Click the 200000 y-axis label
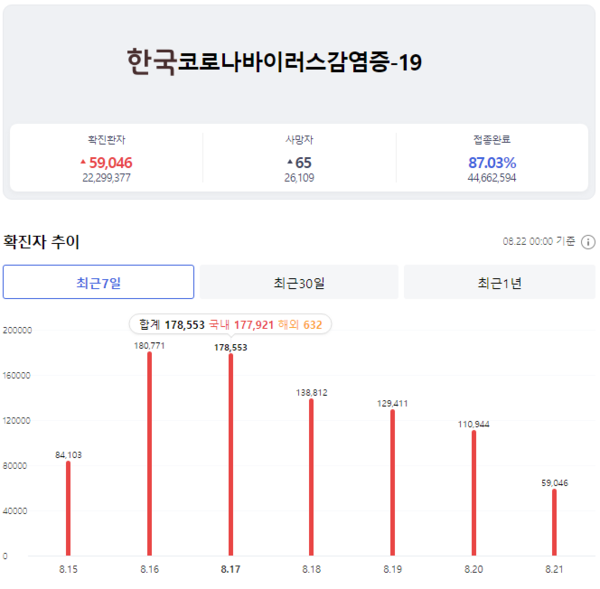600x589 pixels. point(17,330)
